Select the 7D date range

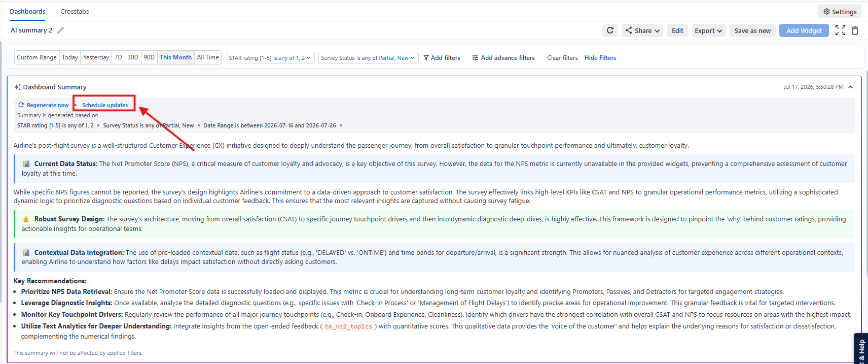click(x=118, y=57)
